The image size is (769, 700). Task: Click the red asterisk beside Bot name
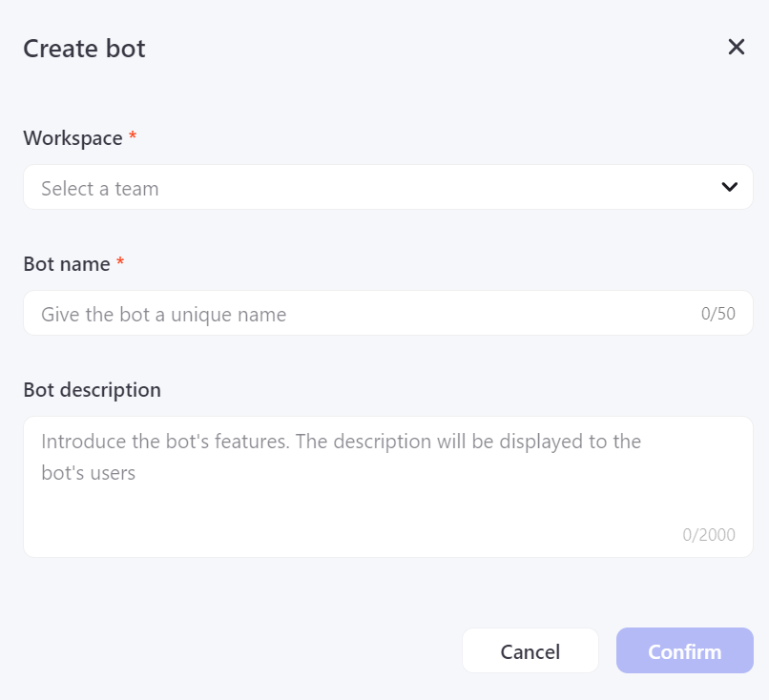(x=120, y=263)
